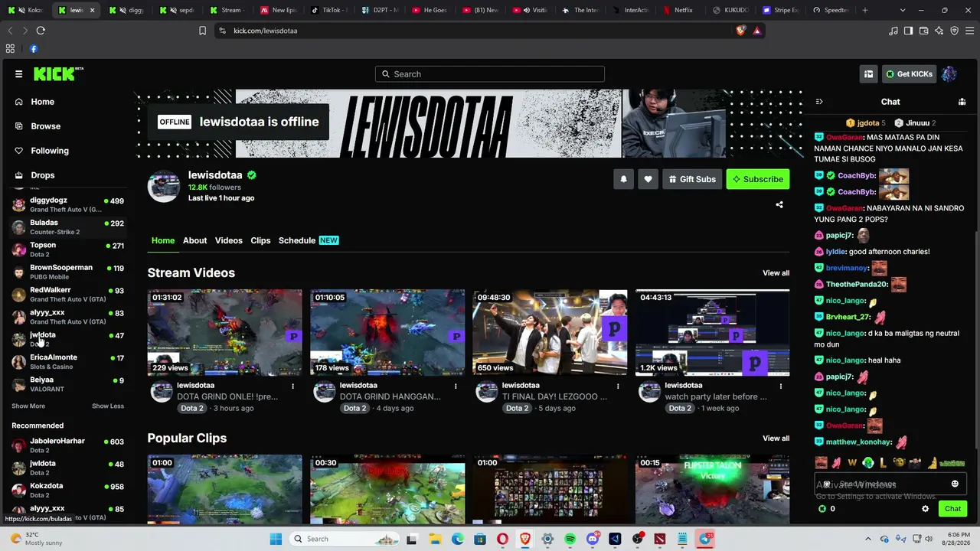980x551 pixels.
Task: Open video options for TI FINAL DAY
Action: (x=618, y=386)
